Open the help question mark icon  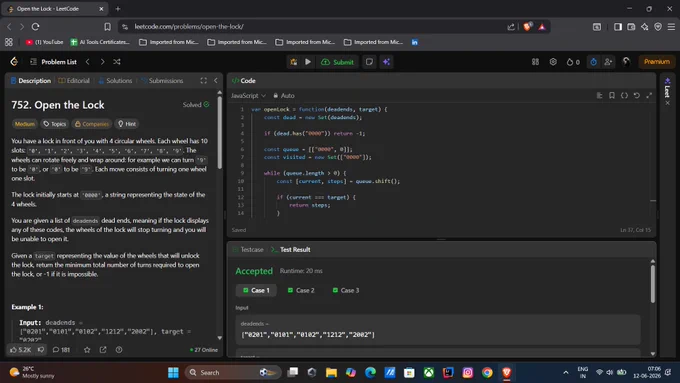119,350
